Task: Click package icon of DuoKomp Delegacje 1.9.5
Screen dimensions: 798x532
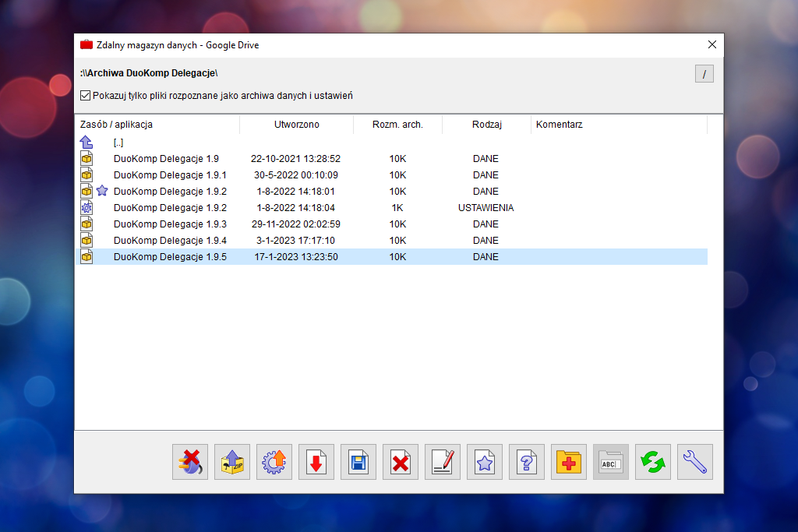Action: pos(87,256)
